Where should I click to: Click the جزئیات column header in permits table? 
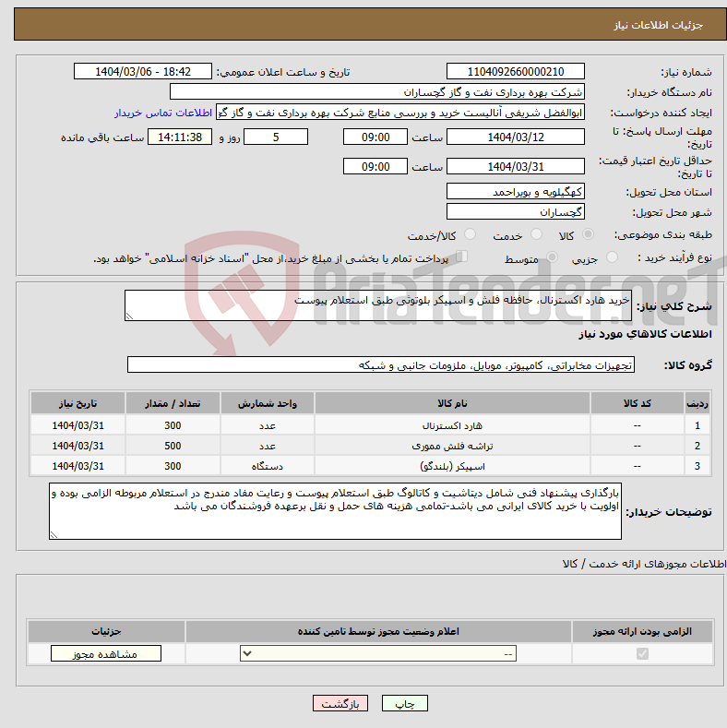click(106, 631)
